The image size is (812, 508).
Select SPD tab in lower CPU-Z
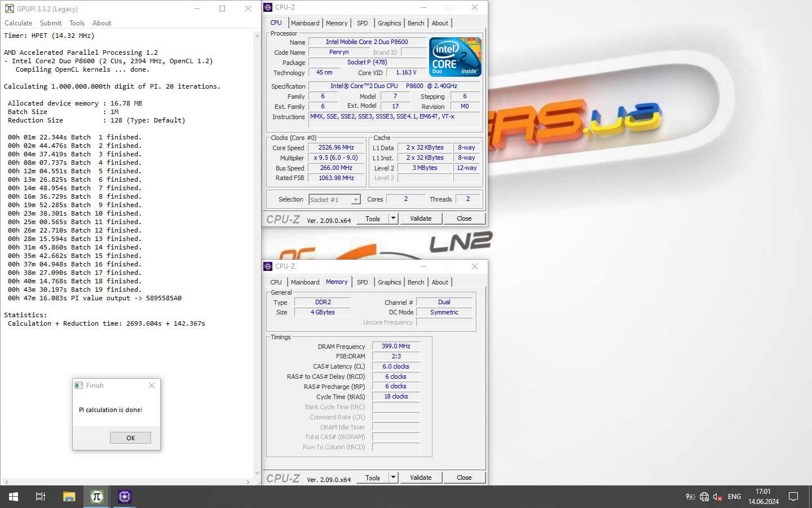(363, 282)
